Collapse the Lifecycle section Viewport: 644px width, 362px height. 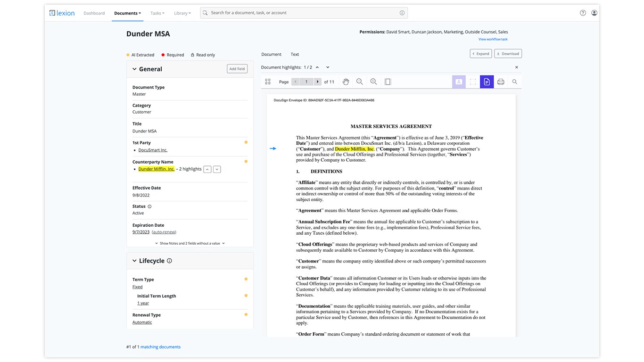click(134, 261)
